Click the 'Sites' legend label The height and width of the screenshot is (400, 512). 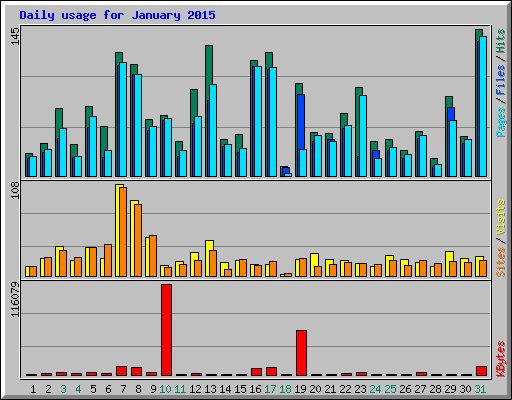coord(501,262)
